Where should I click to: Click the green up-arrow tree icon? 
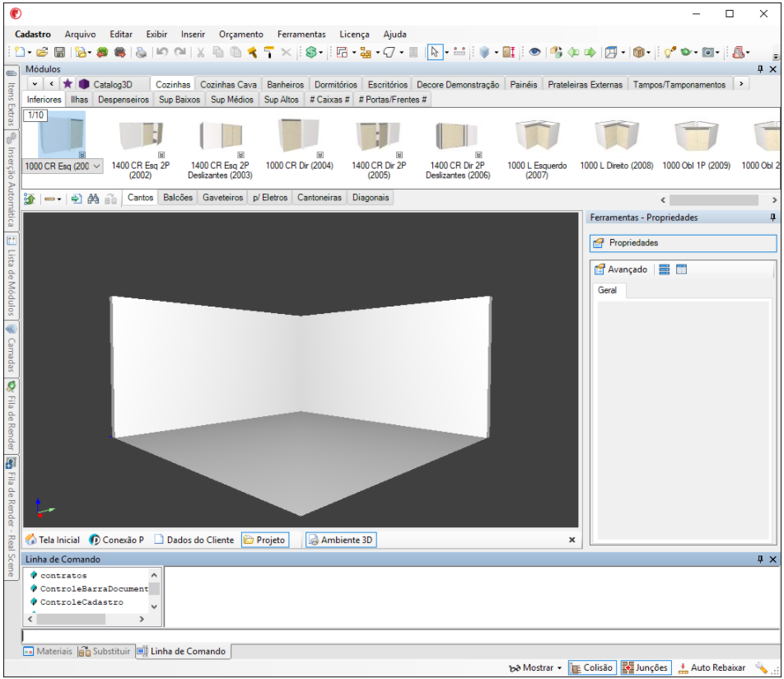[30, 199]
